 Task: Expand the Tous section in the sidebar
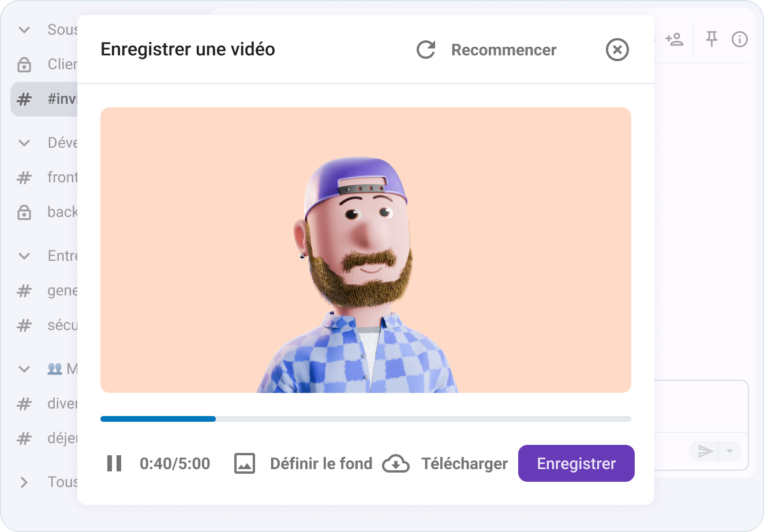click(x=24, y=482)
